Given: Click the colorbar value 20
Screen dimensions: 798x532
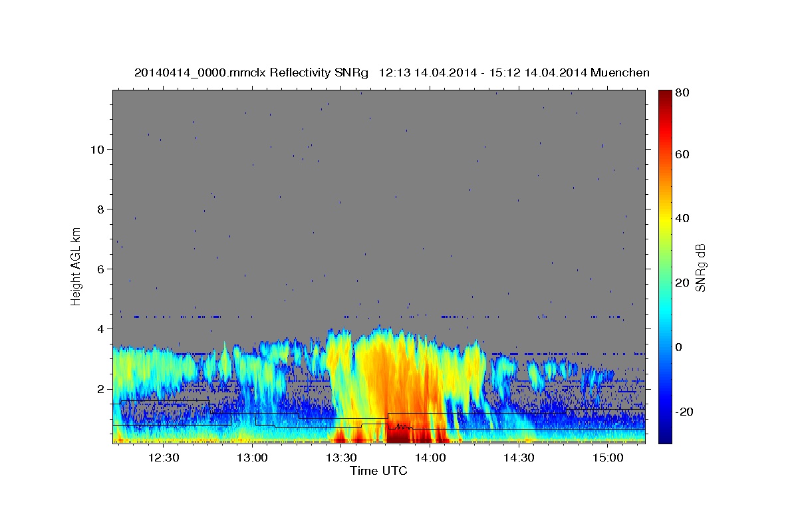Looking at the screenshot, I should [x=682, y=283].
